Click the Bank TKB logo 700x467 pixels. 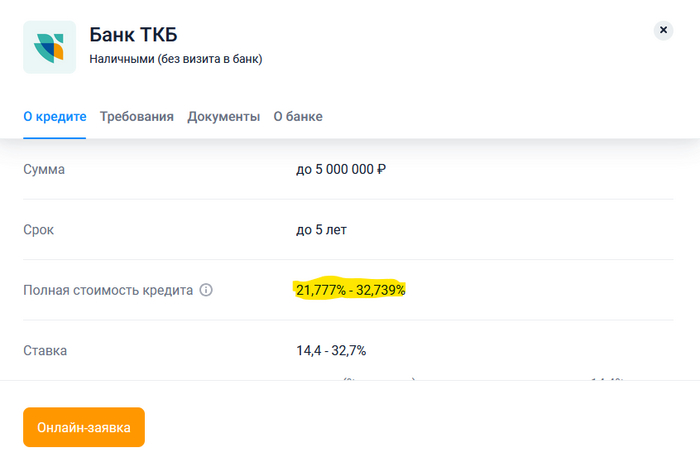click(x=49, y=46)
